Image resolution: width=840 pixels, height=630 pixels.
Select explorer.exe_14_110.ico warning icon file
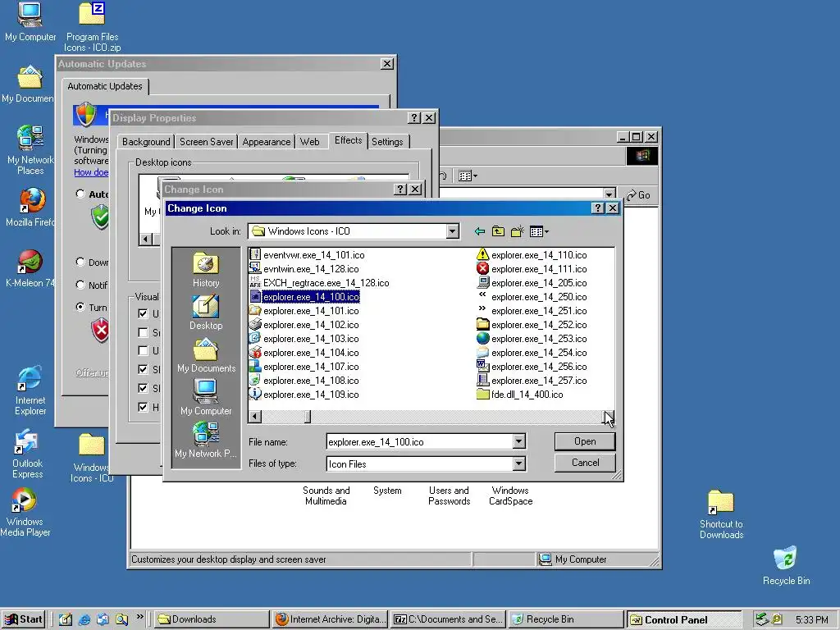pyautogui.click(x=532, y=255)
